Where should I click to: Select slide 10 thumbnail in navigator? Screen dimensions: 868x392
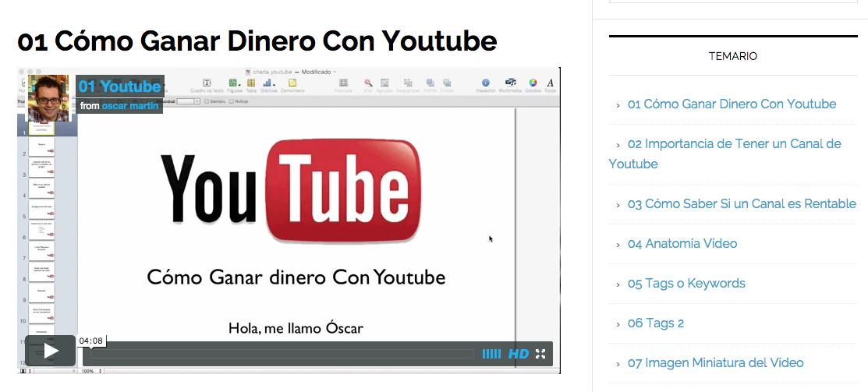click(x=42, y=315)
